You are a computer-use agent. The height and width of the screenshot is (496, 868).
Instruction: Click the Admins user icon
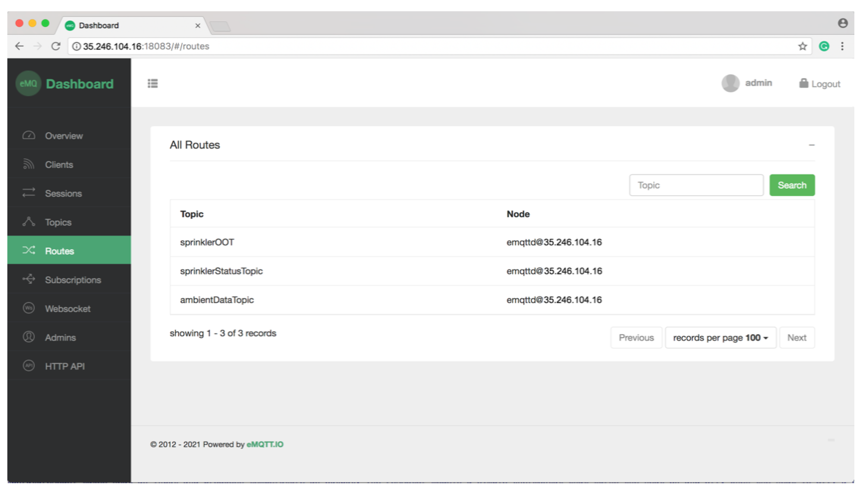[x=29, y=337]
